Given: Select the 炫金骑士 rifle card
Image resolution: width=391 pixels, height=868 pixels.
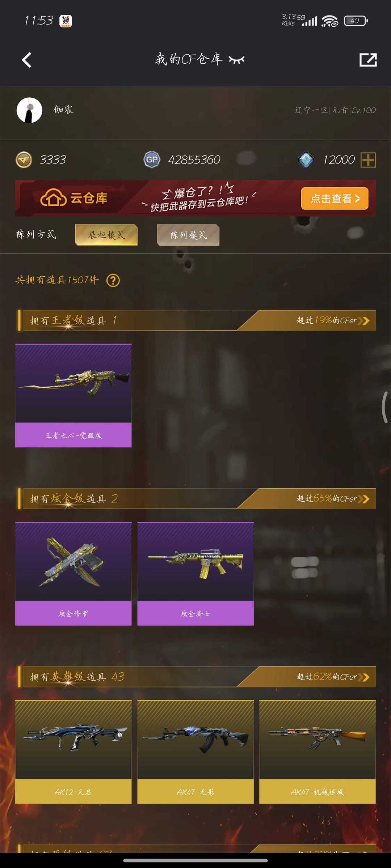Looking at the screenshot, I should 195,574.
